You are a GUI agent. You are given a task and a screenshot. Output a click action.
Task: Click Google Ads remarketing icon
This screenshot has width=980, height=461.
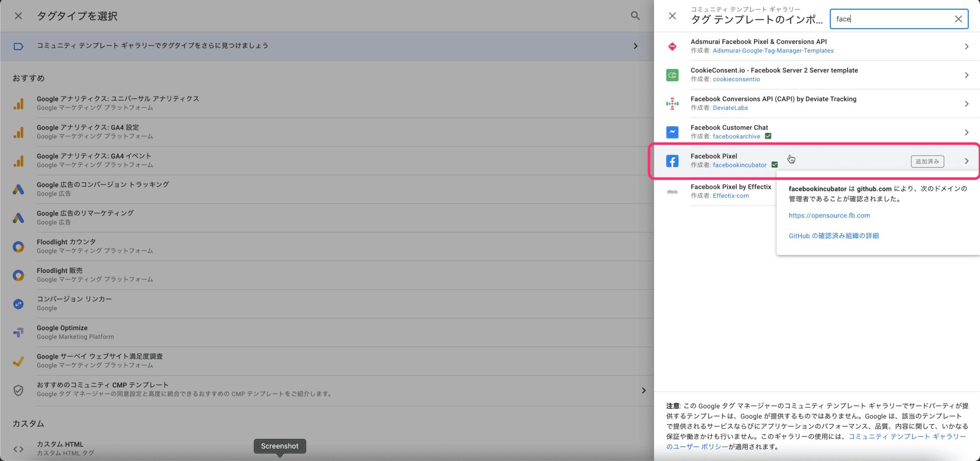click(x=18, y=218)
